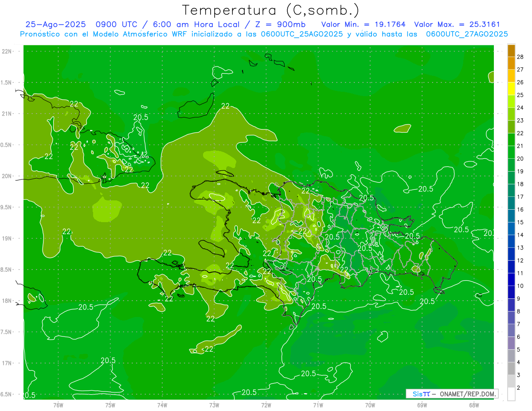Click the '70W' longitude axis label
The width and height of the screenshot is (532, 411).
(x=370, y=405)
